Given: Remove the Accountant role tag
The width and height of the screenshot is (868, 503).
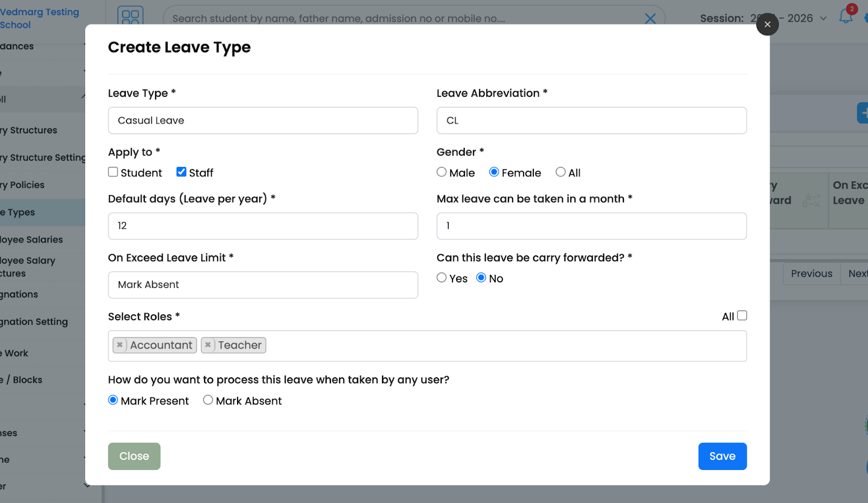Looking at the screenshot, I should 119,344.
